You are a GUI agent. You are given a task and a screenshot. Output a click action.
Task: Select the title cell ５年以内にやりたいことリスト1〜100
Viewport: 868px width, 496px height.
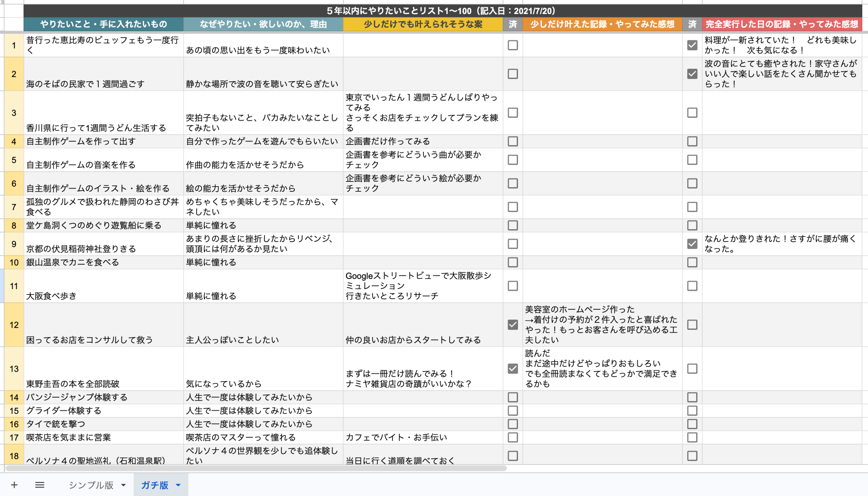(442, 11)
